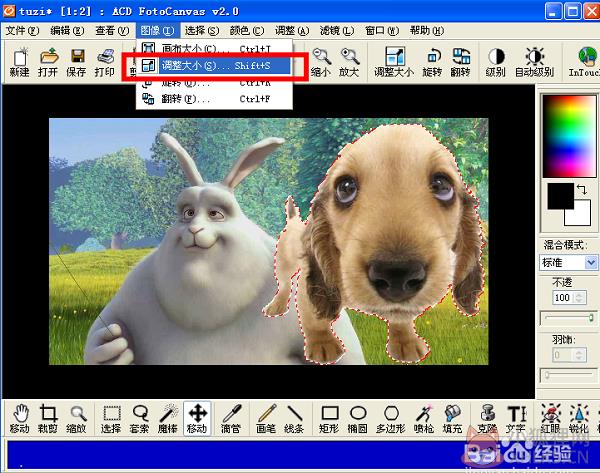Image resolution: width=600 pixels, height=473 pixels.
Task: Click the 打印 (Print) toolbar icon
Action: click(105, 62)
